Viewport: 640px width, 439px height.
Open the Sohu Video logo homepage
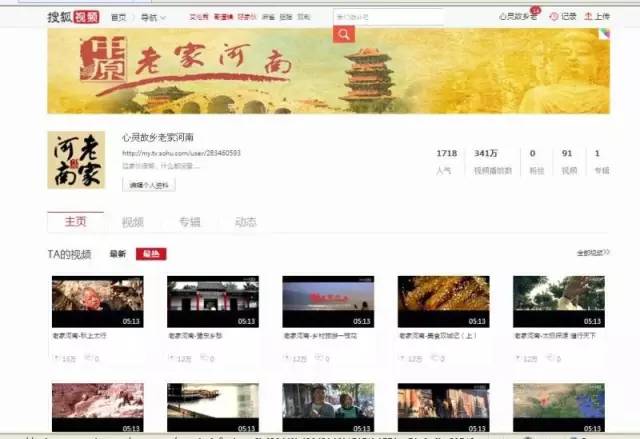(x=73, y=17)
